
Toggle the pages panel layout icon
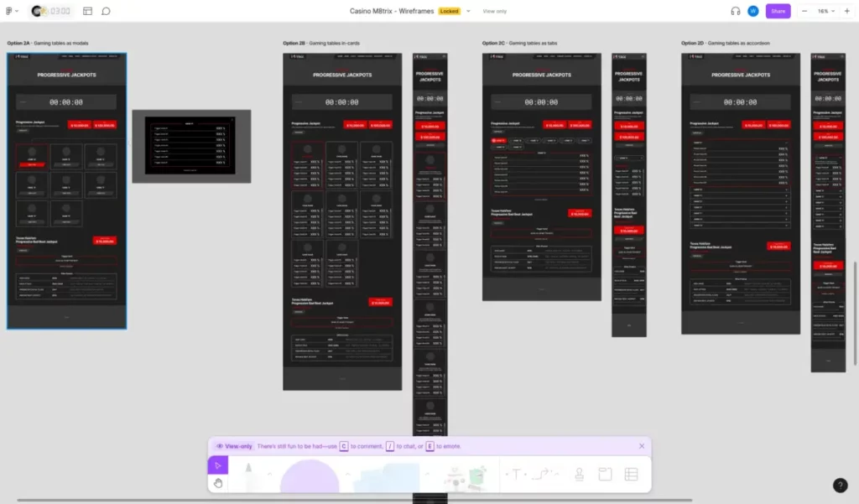click(x=87, y=11)
